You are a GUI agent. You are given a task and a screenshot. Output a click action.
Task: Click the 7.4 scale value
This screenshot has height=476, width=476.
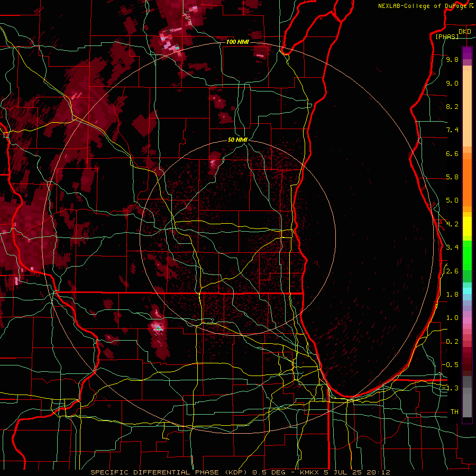pos(452,130)
